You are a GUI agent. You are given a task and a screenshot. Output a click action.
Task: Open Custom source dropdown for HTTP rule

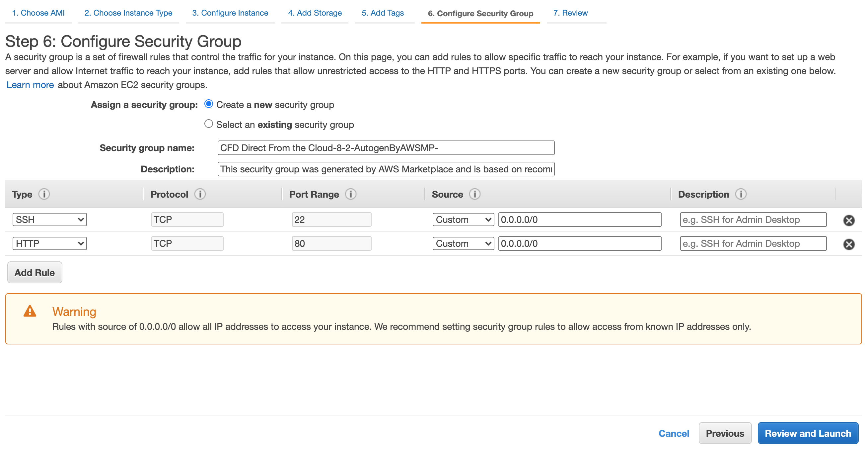(463, 243)
